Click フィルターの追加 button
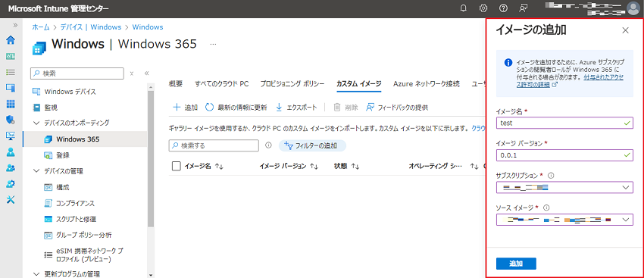This screenshot has height=278, width=644. (x=312, y=145)
